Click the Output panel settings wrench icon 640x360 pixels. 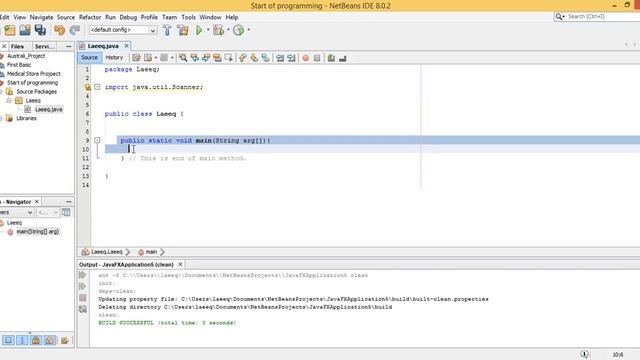click(x=82, y=309)
